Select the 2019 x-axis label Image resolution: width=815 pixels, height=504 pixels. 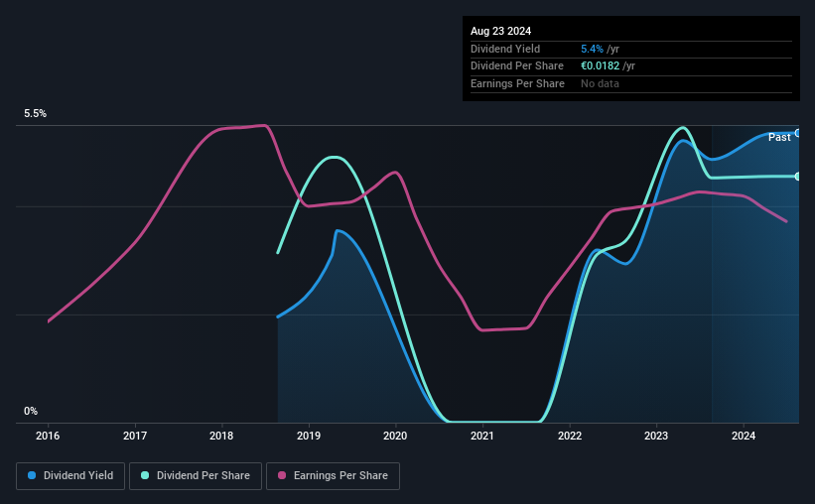309,436
